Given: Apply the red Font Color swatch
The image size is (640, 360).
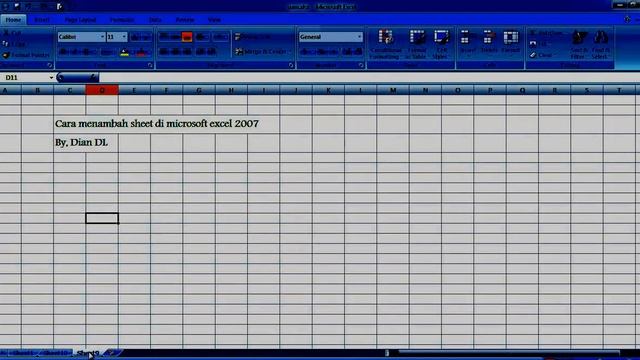Looking at the screenshot, I should (141, 52).
